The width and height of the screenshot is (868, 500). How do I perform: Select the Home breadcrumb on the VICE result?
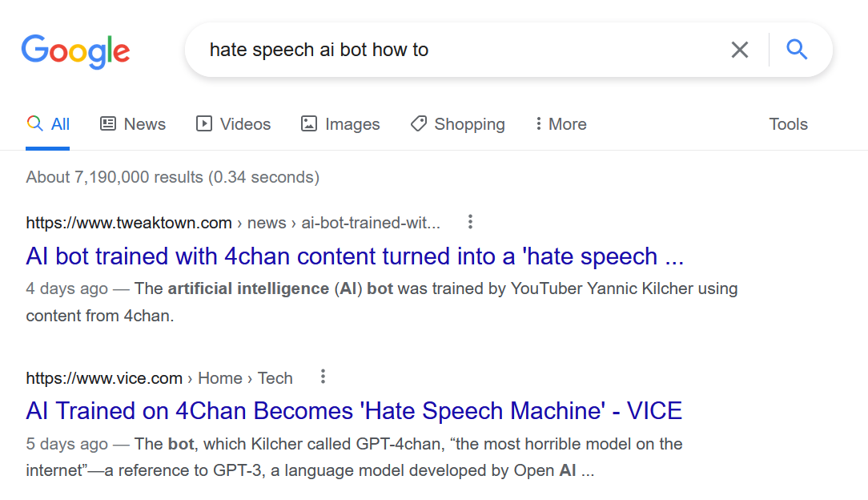(x=220, y=377)
